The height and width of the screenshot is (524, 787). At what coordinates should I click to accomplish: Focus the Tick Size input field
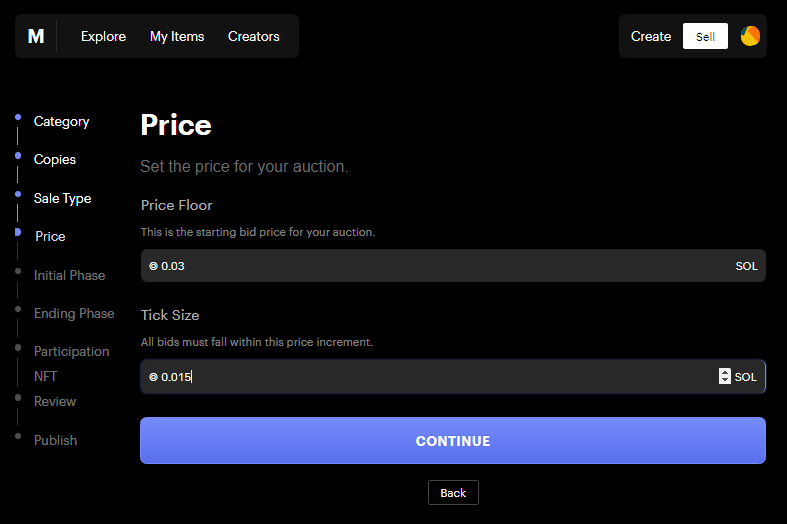[430, 377]
